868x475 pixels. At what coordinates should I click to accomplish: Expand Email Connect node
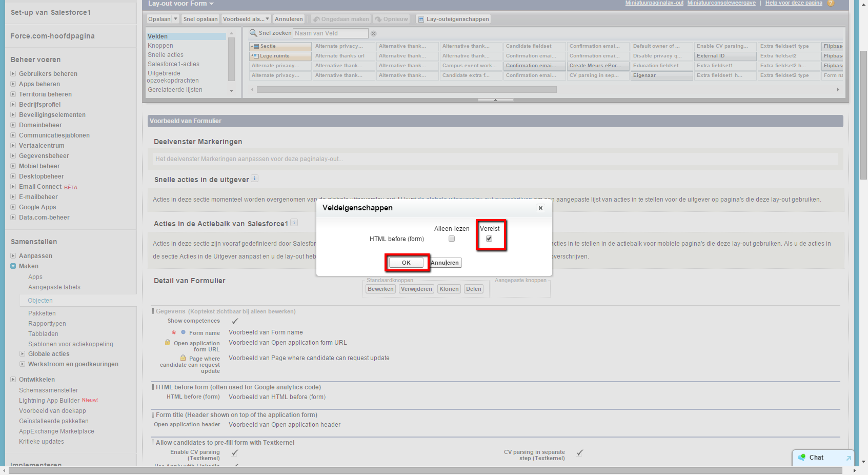tap(13, 187)
